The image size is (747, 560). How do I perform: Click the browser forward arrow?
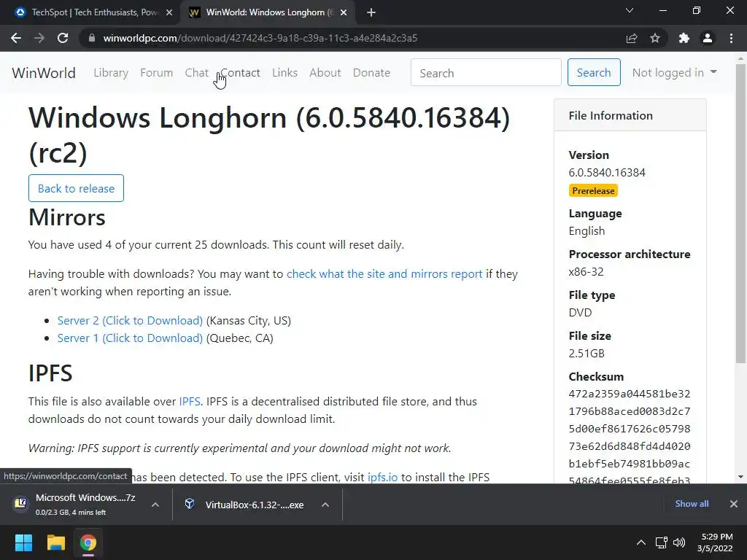coord(39,38)
